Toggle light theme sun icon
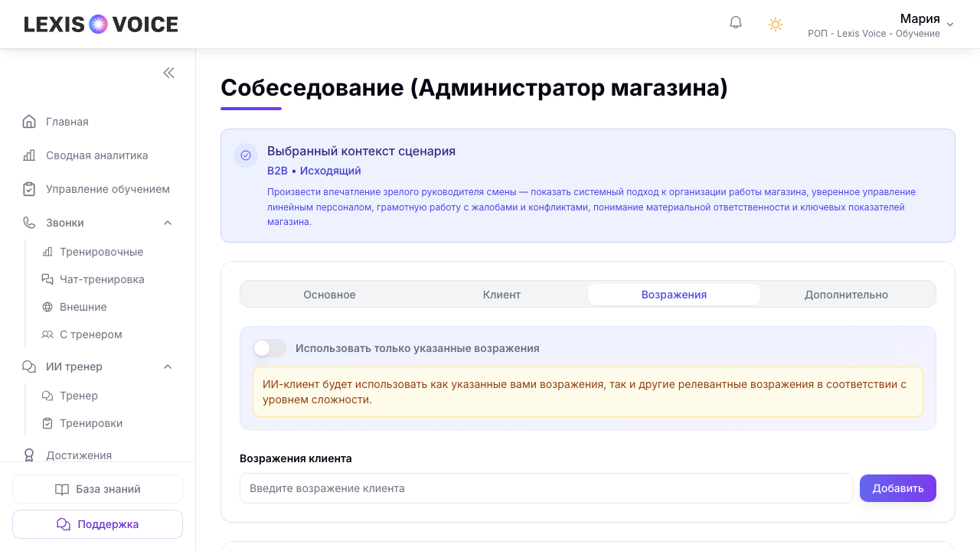Viewport: 980px width, 551px height. 776,24
